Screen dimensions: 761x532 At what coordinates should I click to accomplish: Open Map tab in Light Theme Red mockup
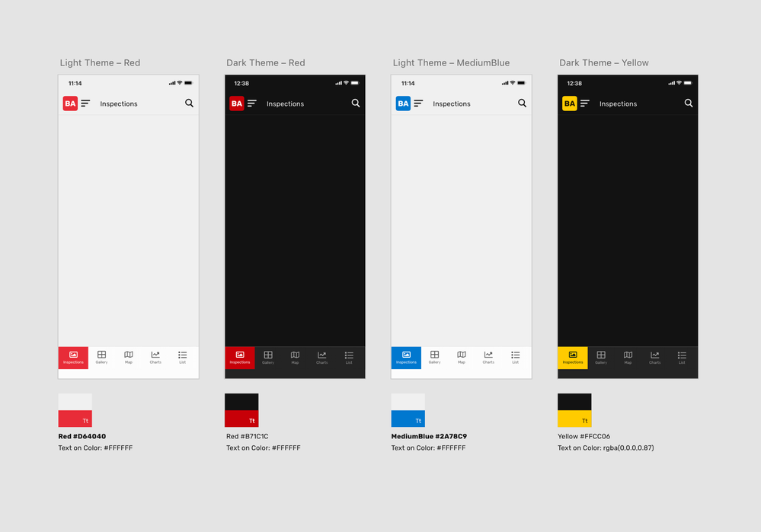[x=129, y=358]
